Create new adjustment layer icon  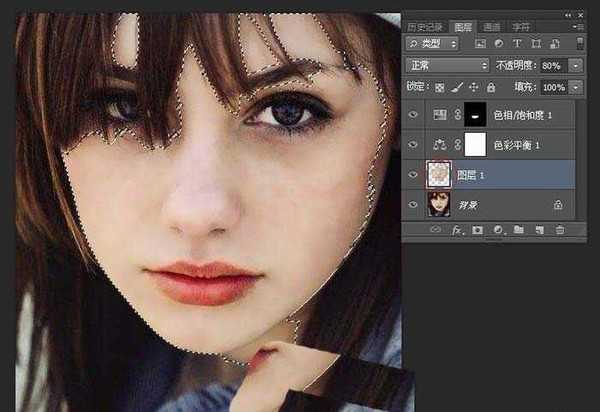(x=498, y=230)
